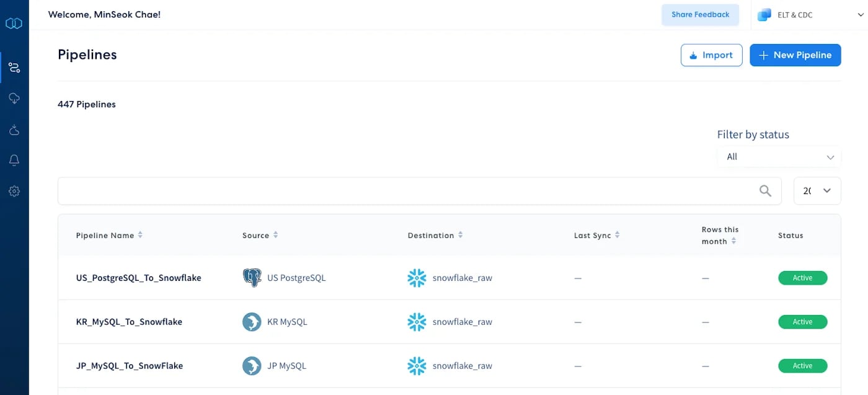
Task: Open the page size dropdown
Action: pyautogui.click(x=817, y=191)
